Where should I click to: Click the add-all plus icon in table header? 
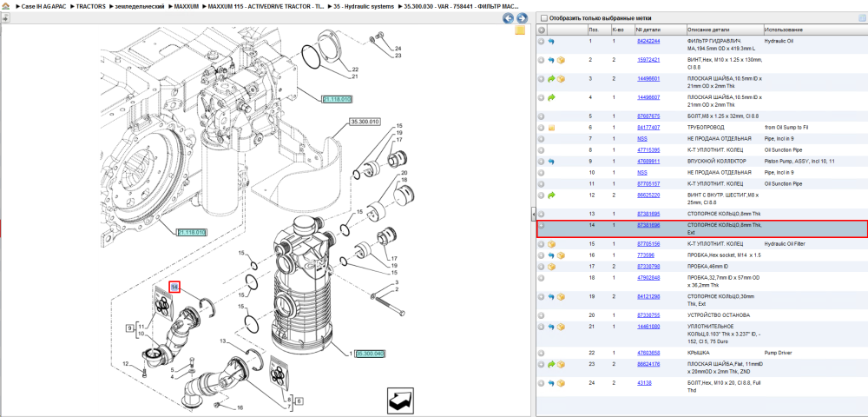[542, 30]
